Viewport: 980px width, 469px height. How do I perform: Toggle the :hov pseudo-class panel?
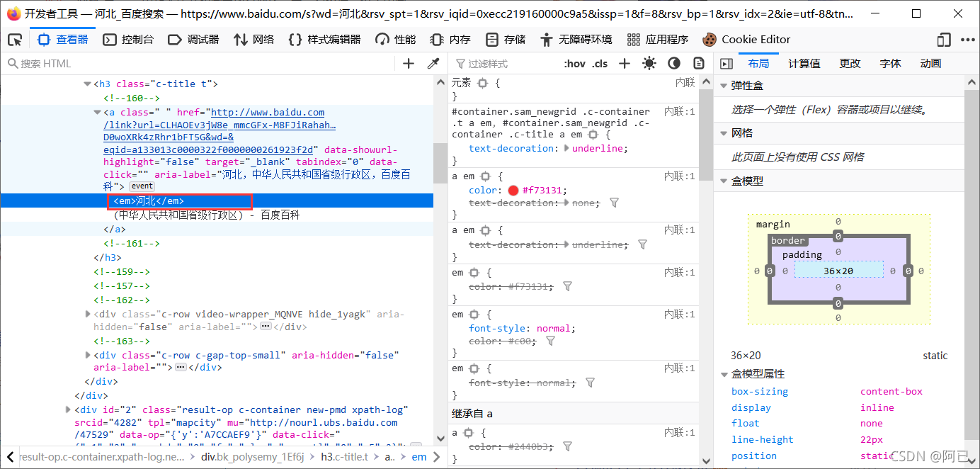[575, 64]
